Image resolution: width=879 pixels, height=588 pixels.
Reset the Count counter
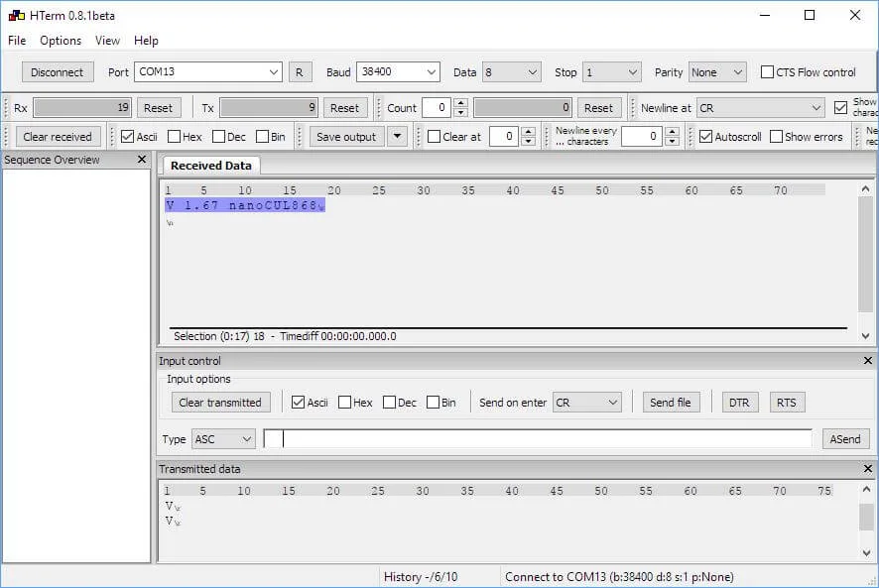tap(598, 108)
